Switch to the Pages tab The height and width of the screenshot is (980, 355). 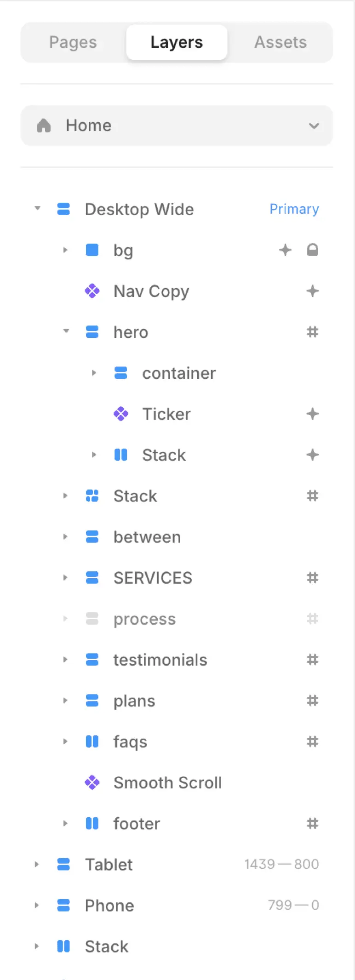73,42
